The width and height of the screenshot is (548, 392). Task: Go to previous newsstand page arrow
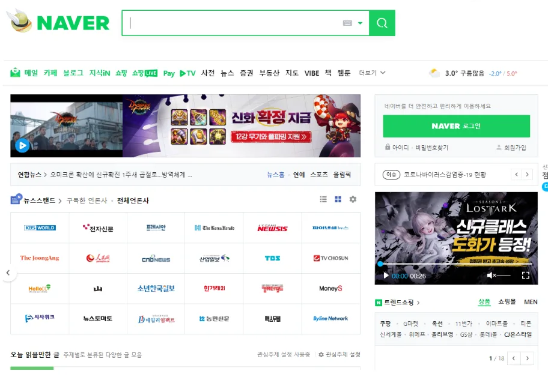[8, 273]
